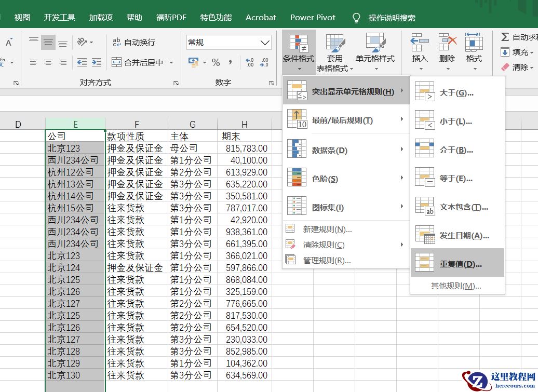Toggle the Align Left button
Viewport: 538px width, 392px height.
pos(34,63)
